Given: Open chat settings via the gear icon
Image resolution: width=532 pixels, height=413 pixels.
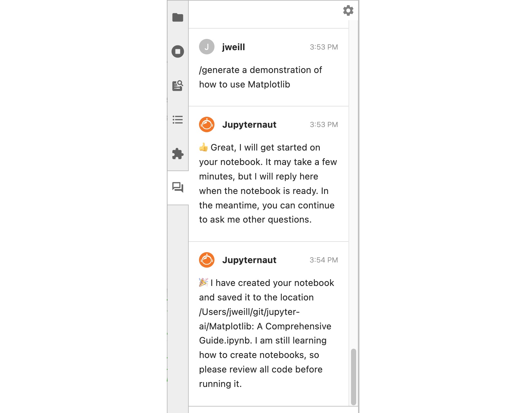Looking at the screenshot, I should point(348,11).
